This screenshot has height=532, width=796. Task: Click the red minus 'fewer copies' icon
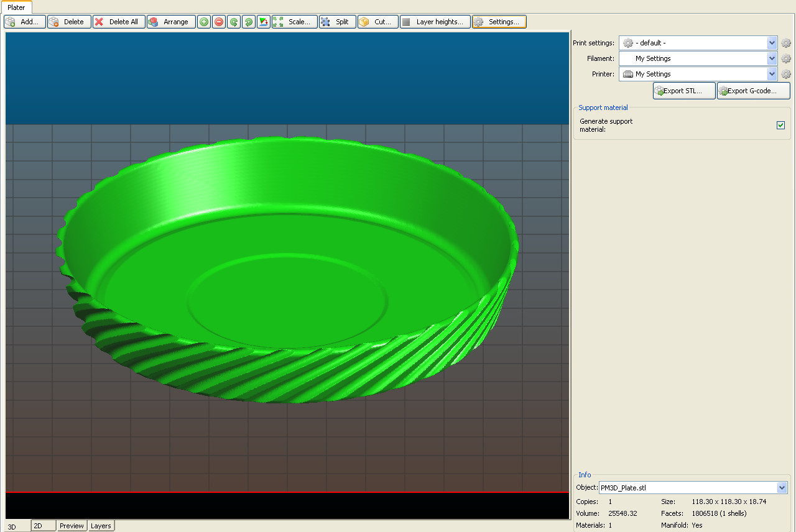219,22
